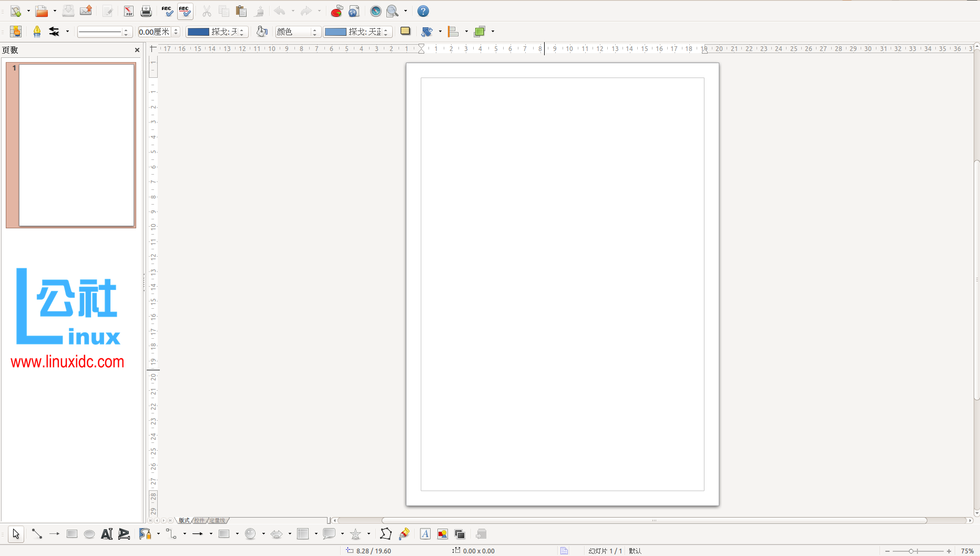Choose the Line with arrow tool
980x556 pixels.
click(54, 534)
